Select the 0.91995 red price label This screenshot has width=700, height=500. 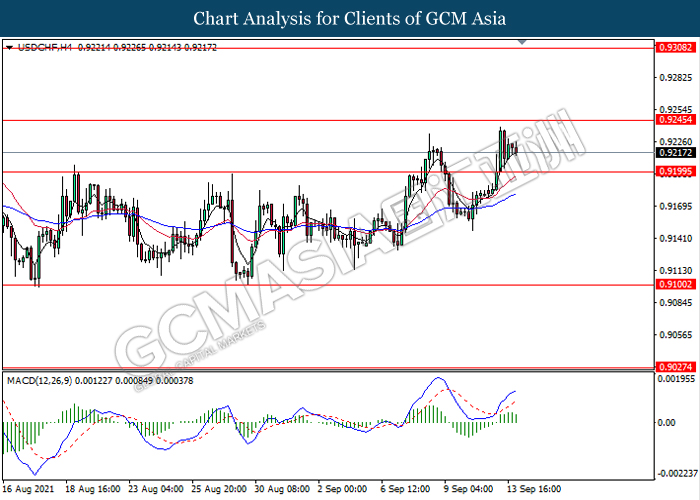pos(676,171)
